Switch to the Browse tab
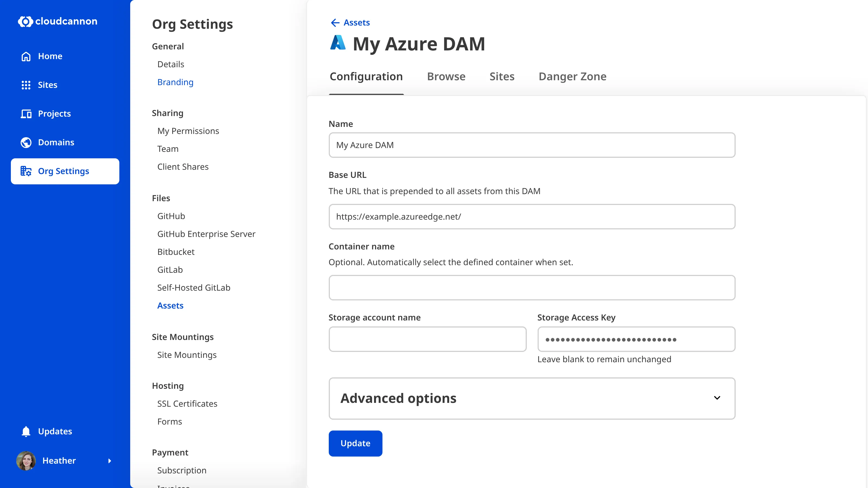 pyautogui.click(x=446, y=76)
